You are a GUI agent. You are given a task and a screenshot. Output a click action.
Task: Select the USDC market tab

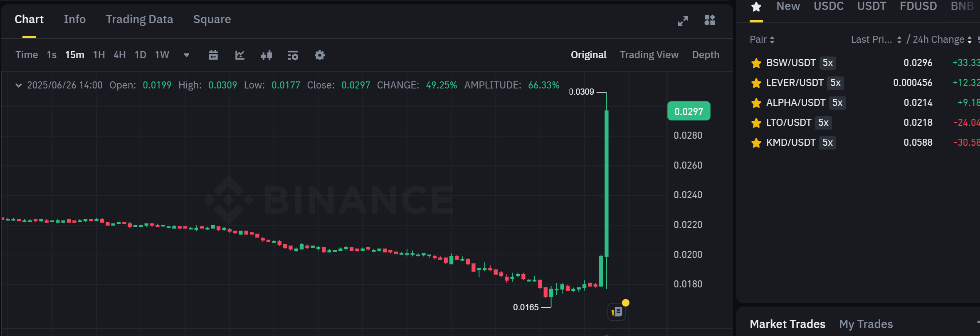click(x=829, y=6)
